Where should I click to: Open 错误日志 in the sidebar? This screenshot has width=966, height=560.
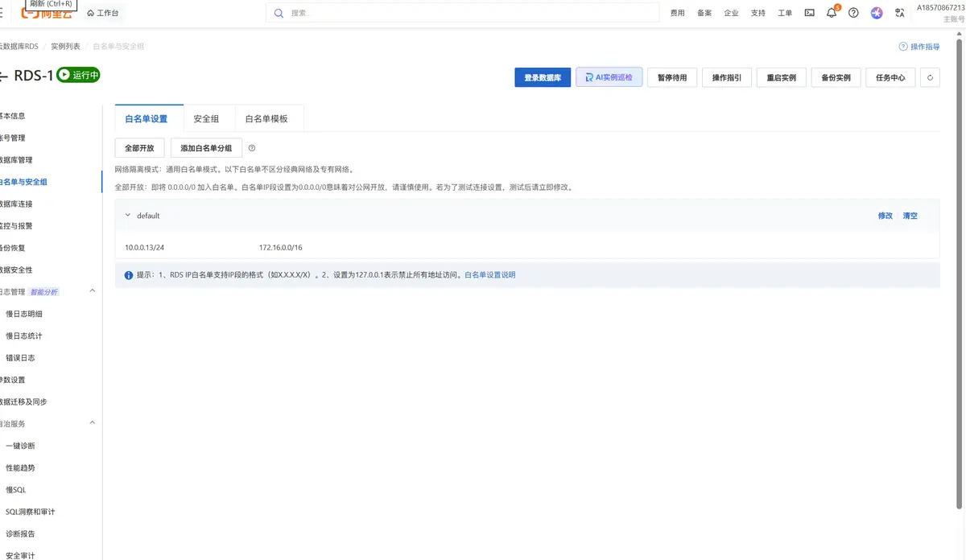click(20, 358)
